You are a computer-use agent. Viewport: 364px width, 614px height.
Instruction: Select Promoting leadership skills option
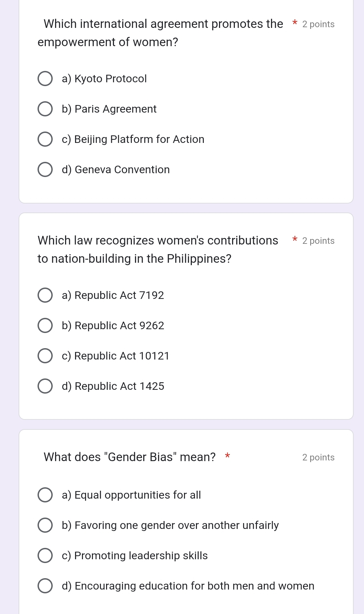click(45, 556)
